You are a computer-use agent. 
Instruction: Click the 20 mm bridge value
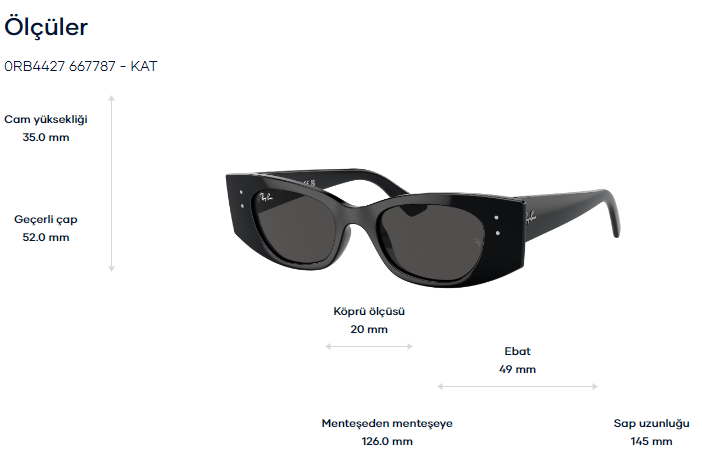pos(369,330)
